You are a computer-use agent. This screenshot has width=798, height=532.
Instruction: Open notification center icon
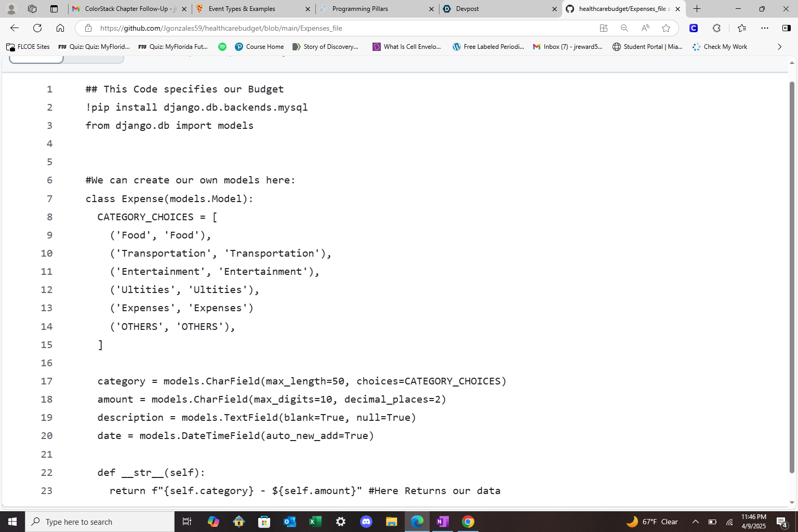click(x=782, y=522)
